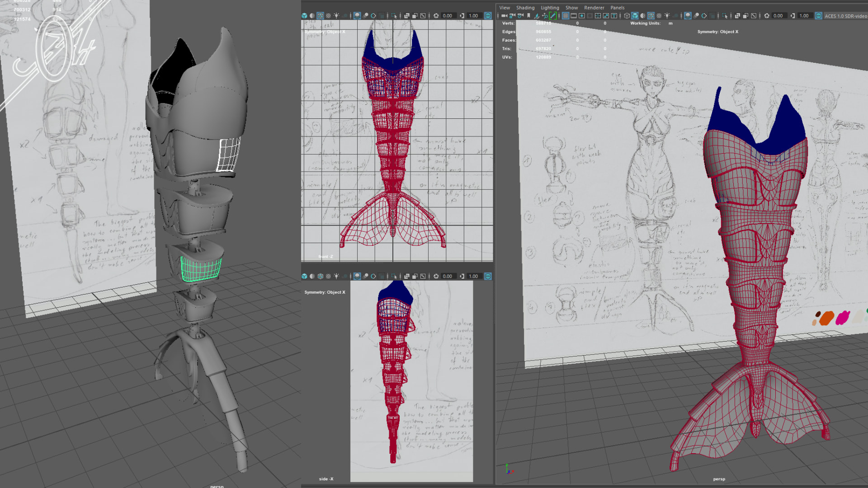Click the use all lights bulb in front view
Viewport: 868px width, 488px height.
coord(336,15)
